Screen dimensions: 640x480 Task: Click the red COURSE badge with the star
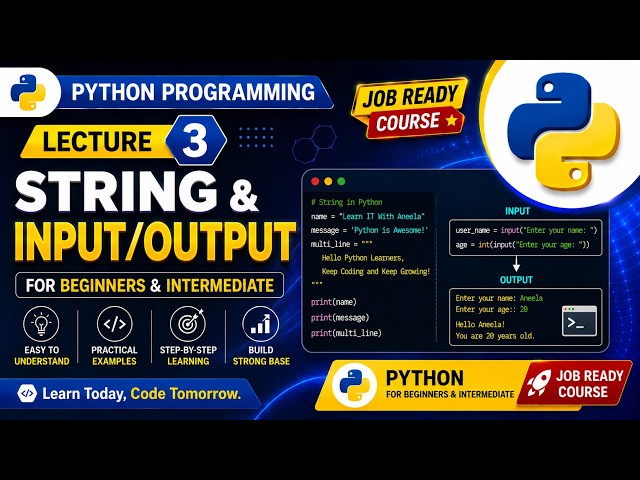coord(415,121)
